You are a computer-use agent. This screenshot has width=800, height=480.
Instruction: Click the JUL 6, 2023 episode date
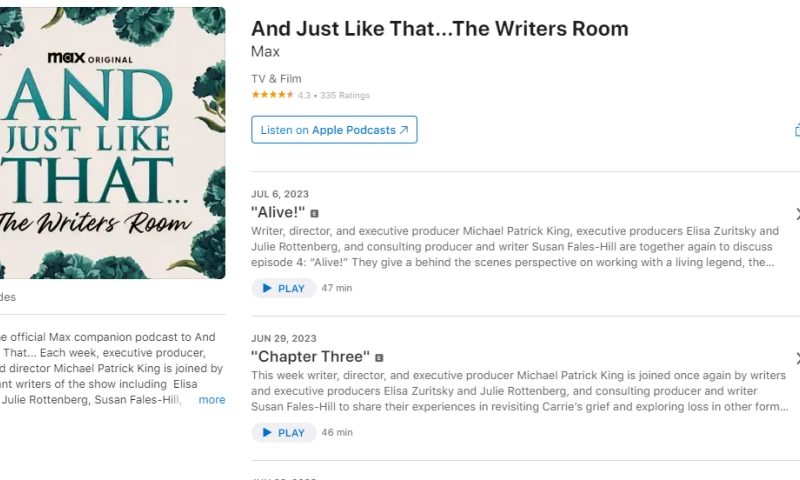[280, 194]
